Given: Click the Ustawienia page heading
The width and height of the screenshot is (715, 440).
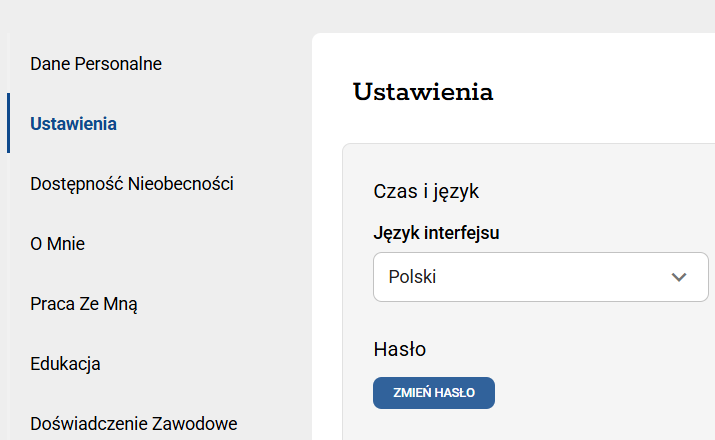Looking at the screenshot, I should 423,93.
